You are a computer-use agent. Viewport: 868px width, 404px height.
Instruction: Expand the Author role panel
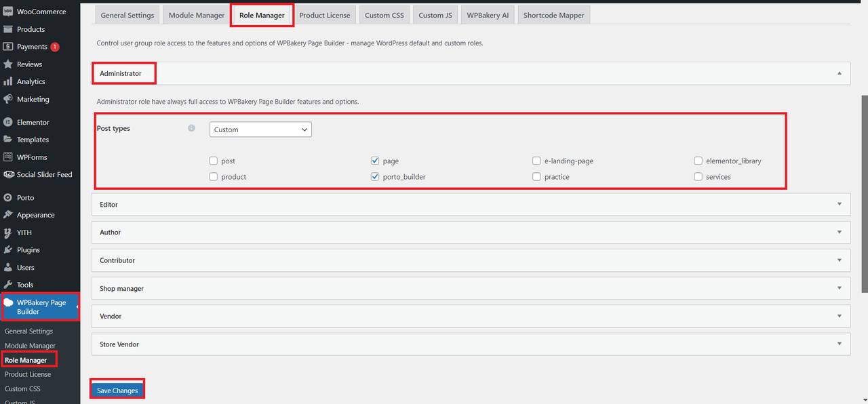(x=471, y=232)
